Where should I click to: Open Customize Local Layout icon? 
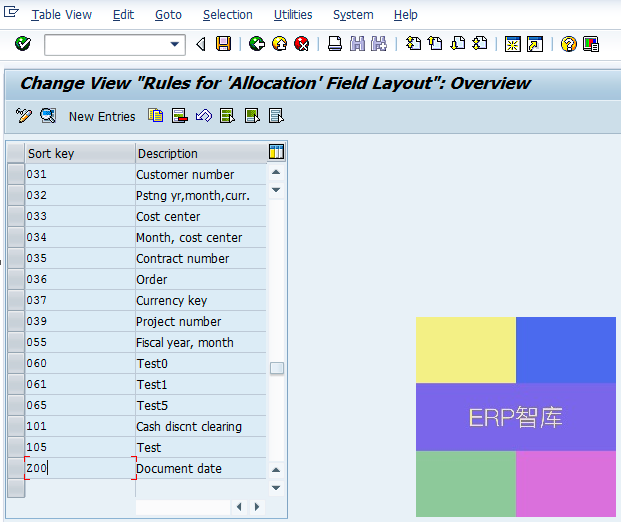(591, 44)
